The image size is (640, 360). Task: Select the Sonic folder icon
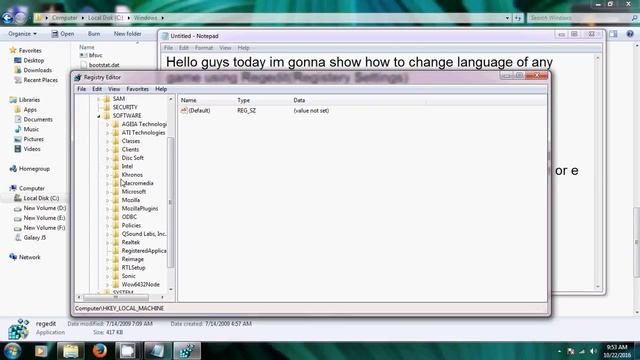[x=116, y=276]
